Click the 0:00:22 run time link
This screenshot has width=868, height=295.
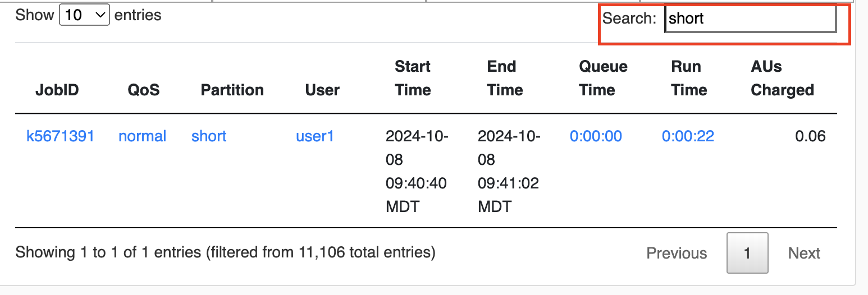688,136
